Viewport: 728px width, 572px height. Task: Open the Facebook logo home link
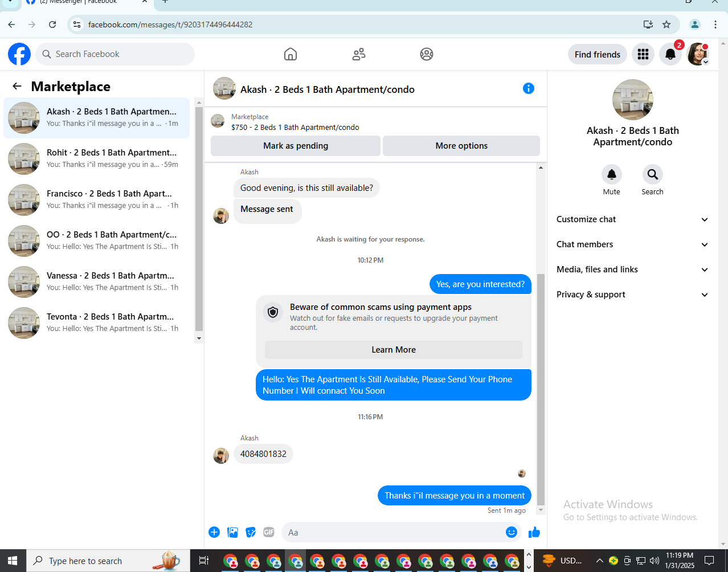pyautogui.click(x=19, y=54)
